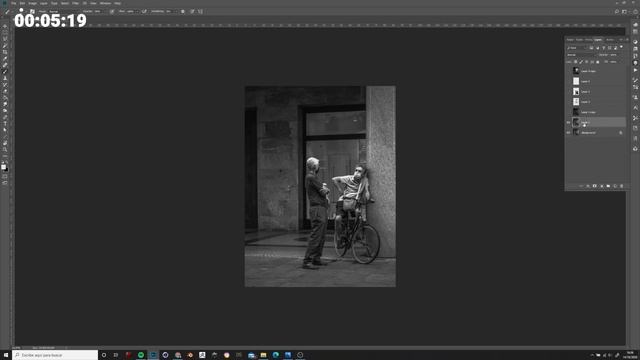
Task: Hide the selected layer's eye icon
Action: [568, 122]
